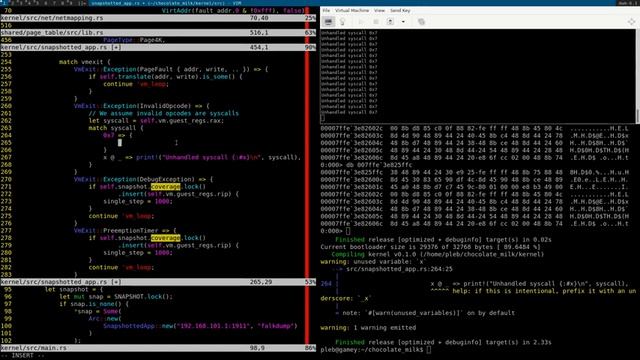Click the debugger '0:000>' prompt at bottom

pos(331,231)
